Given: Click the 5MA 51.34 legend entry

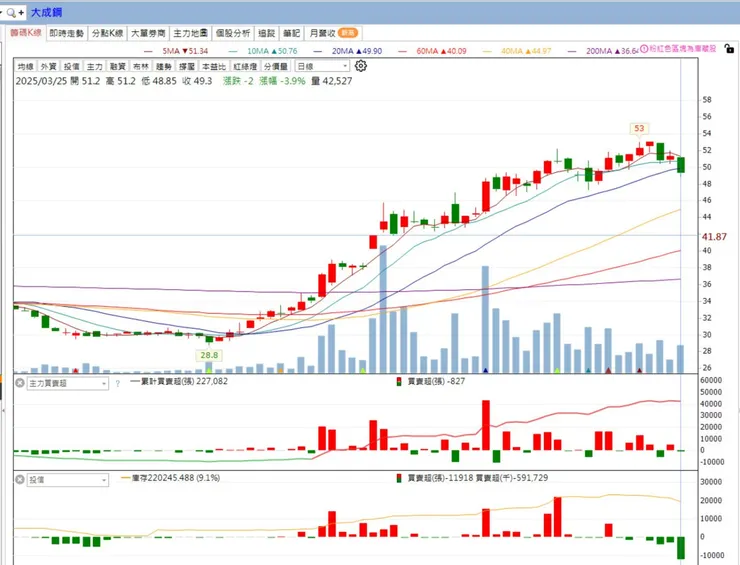Looking at the screenshot, I should pos(176,51).
